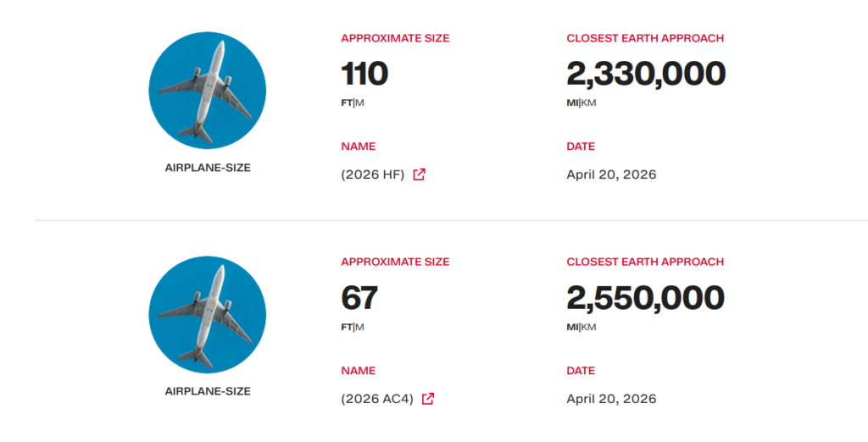Switch 2,550,000 distance to KM
Screen dimensions: 868x442
588,327
